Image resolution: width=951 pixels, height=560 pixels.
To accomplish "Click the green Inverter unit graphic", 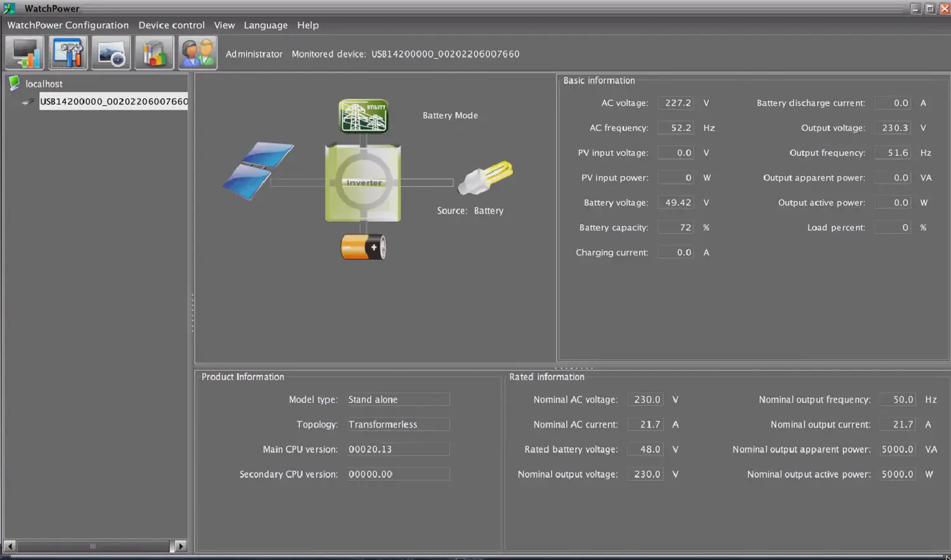I will [x=363, y=182].
